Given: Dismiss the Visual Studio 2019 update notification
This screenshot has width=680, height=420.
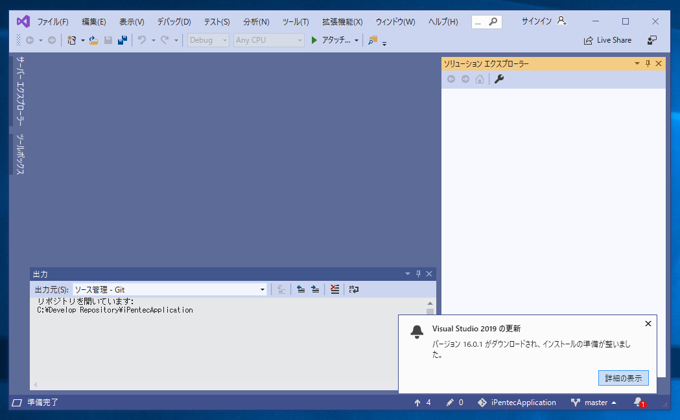Looking at the screenshot, I should pos(648,324).
